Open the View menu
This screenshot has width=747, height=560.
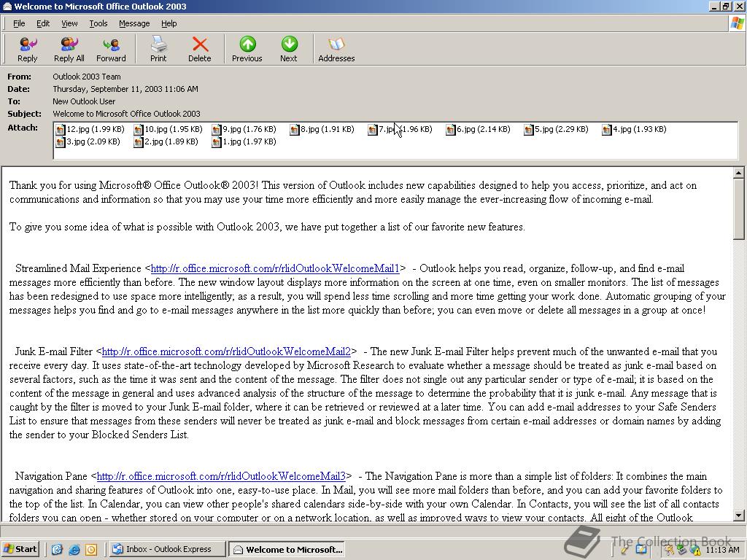pyautogui.click(x=69, y=23)
